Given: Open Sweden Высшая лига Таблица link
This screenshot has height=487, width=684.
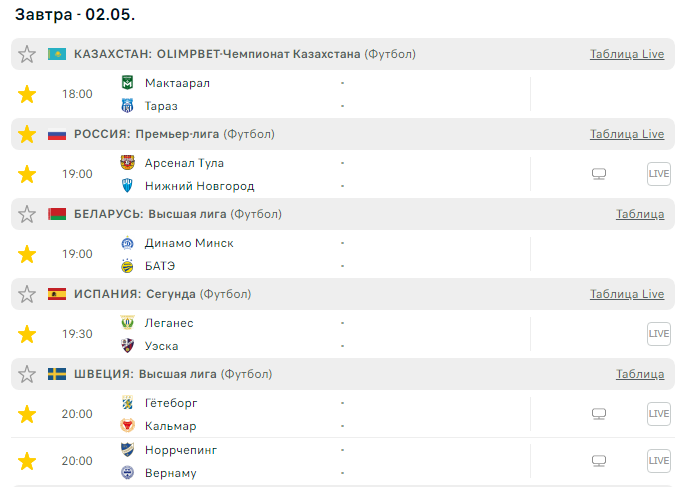Looking at the screenshot, I should click(639, 374).
